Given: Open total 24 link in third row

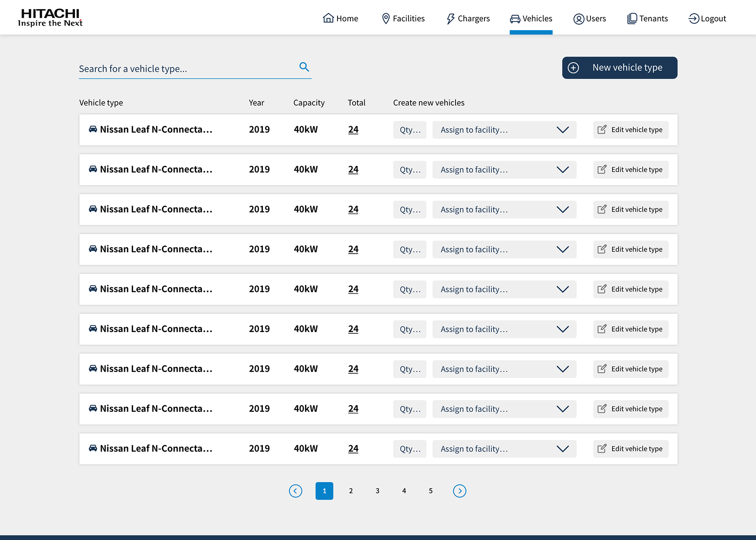Looking at the screenshot, I should (x=353, y=209).
